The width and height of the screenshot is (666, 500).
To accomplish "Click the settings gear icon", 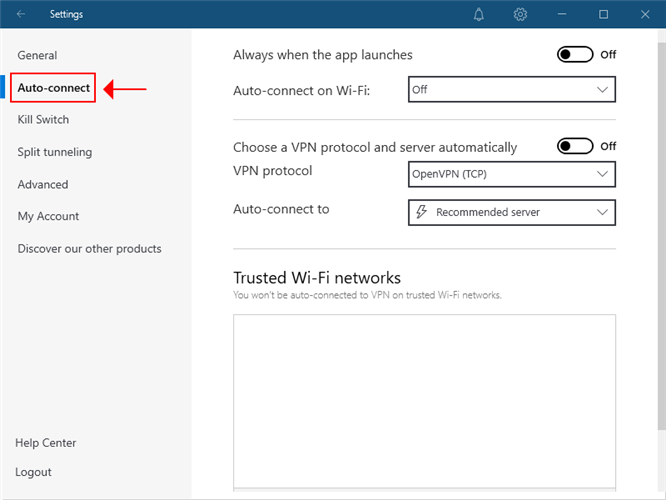I will [520, 15].
